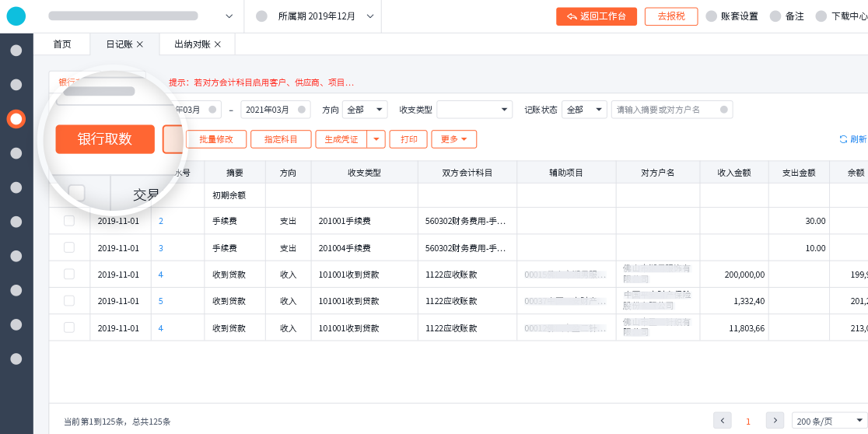This screenshot has width=868, height=434.
Task: Click the 摘要 or 对方户名 search field
Action: [x=667, y=110]
